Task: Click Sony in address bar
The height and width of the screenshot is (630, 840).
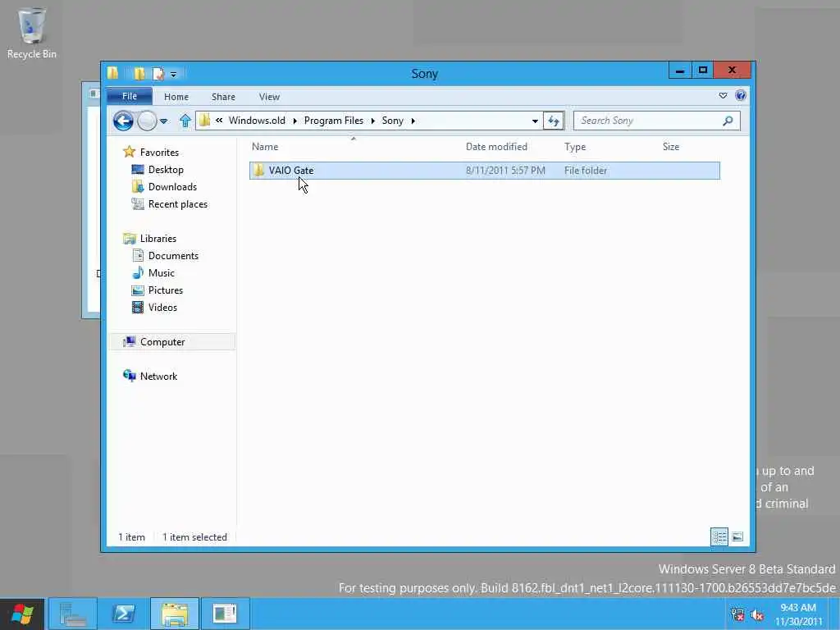Action: point(392,121)
